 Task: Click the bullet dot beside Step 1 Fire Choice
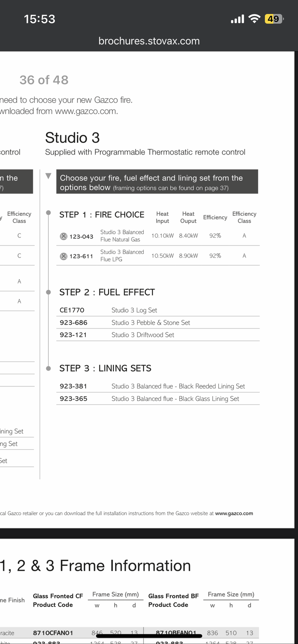pos(48,213)
